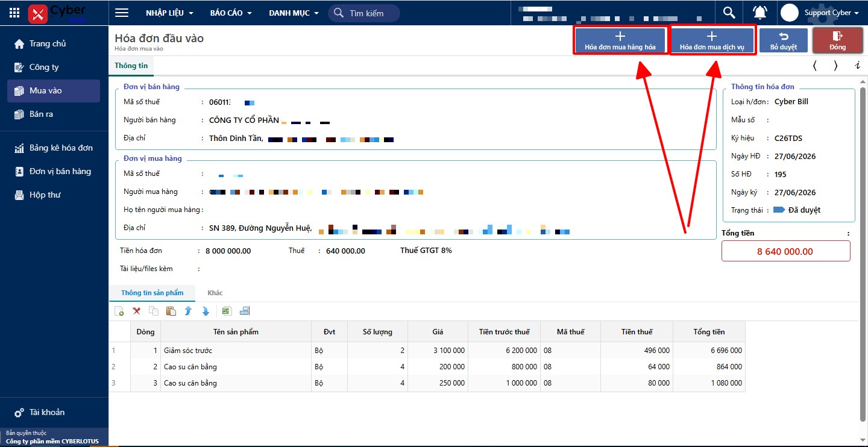Image resolution: width=868 pixels, height=447 pixels.
Task: Click the red Đóng button
Action: [x=837, y=40]
